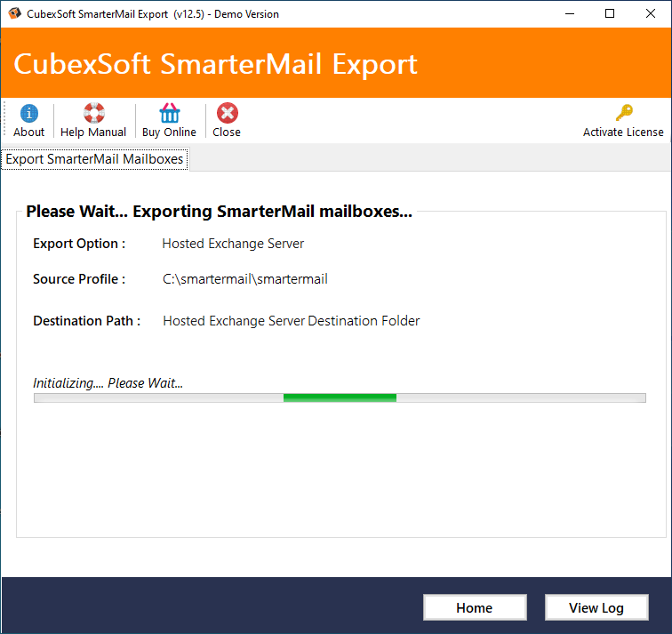Open the Help Manual lifebuoy icon
The width and height of the screenshot is (672, 634).
93,113
